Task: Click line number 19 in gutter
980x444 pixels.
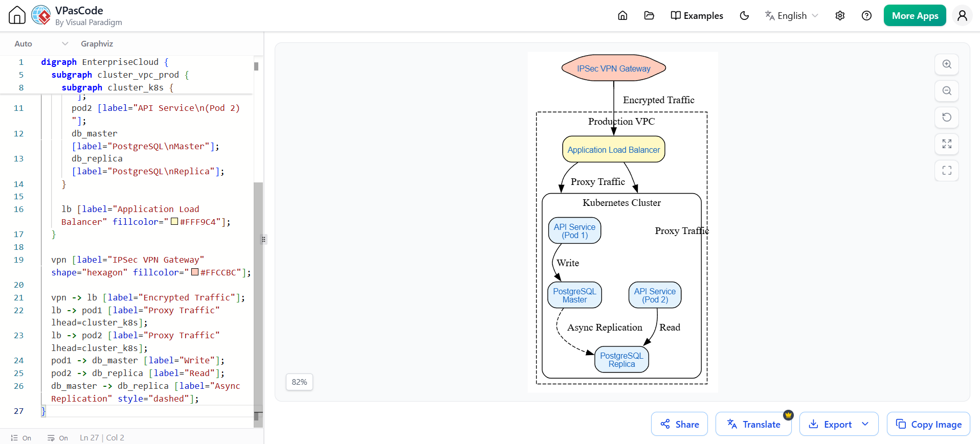Action: (19, 260)
